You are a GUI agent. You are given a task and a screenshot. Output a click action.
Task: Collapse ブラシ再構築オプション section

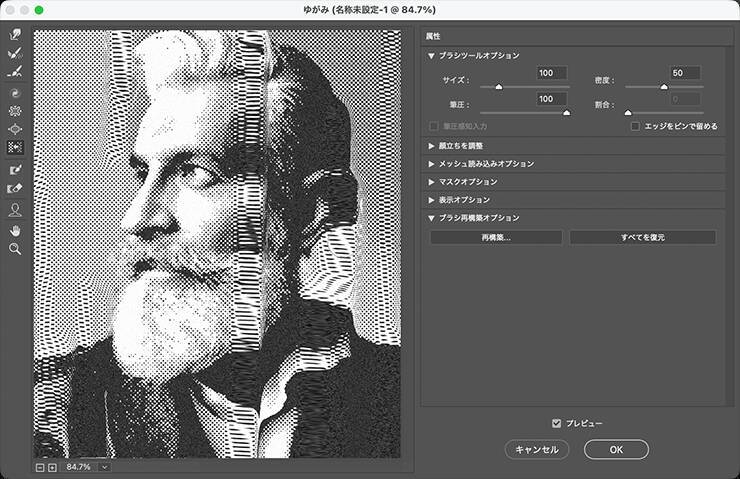[x=431, y=218]
